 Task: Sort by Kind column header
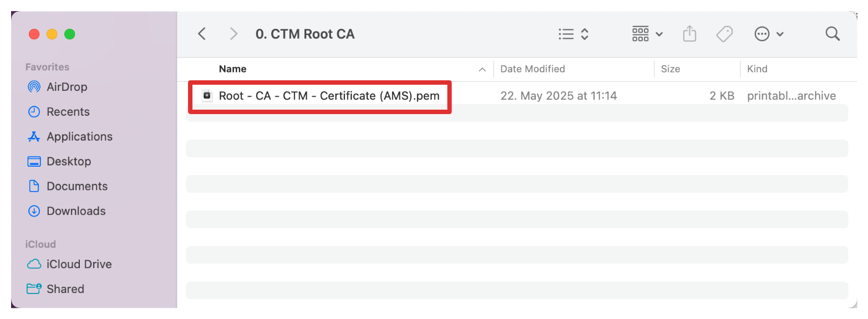[757, 69]
